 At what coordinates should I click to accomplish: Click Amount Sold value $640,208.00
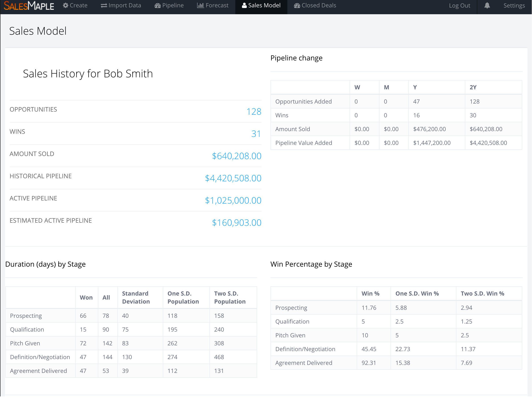click(236, 156)
